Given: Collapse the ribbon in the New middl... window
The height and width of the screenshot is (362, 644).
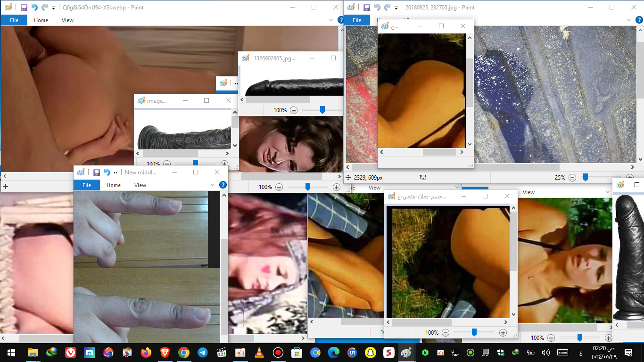Looking at the screenshot, I should (213, 185).
